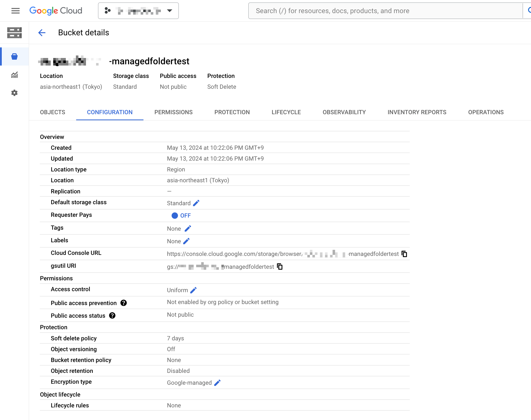This screenshot has width=531, height=420.
Task: Open the Buckets sidebar icon
Action: coord(14,56)
